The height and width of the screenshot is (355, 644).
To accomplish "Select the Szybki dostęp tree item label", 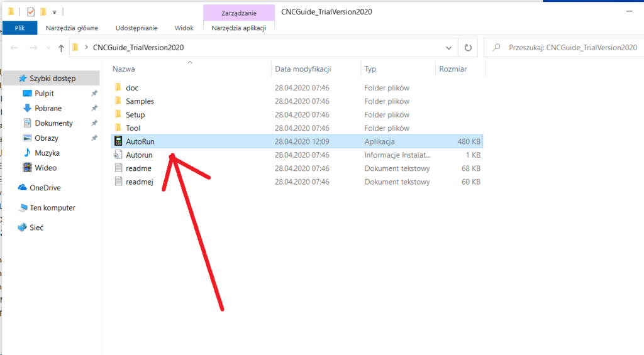I will 53,78.
